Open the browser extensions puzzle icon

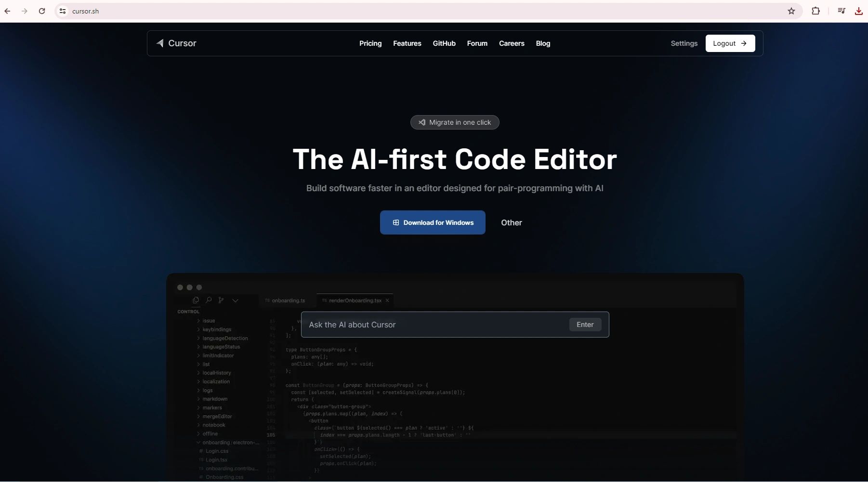tap(815, 11)
